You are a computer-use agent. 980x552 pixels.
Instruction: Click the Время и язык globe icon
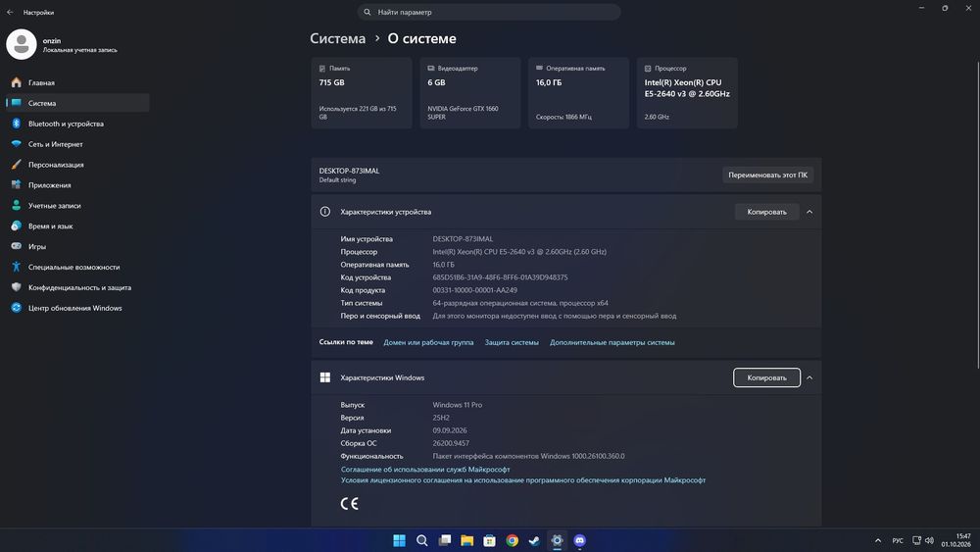pos(17,226)
